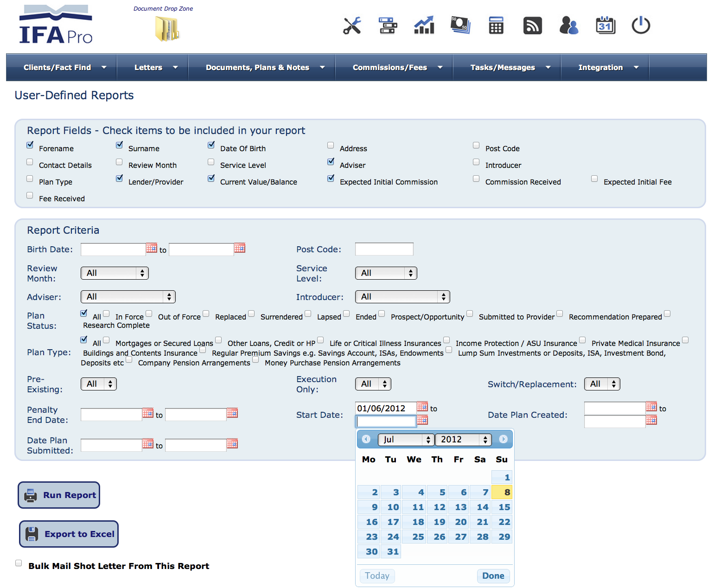
Task: Click the Post Code input field
Action: pyautogui.click(x=384, y=249)
